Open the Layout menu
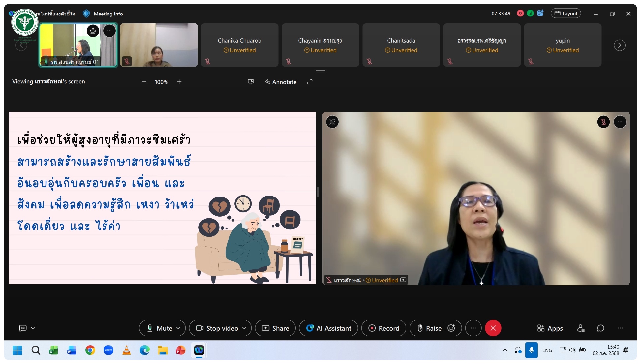The height and width of the screenshot is (364, 641). (565, 14)
